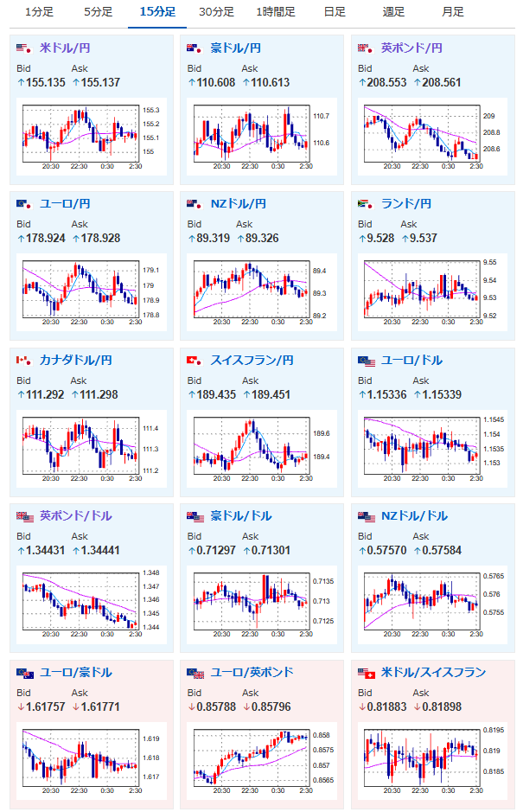This screenshot has width=523, height=812.
Task: Open the NZドル/円 pair link
Action: tap(239, 204)
